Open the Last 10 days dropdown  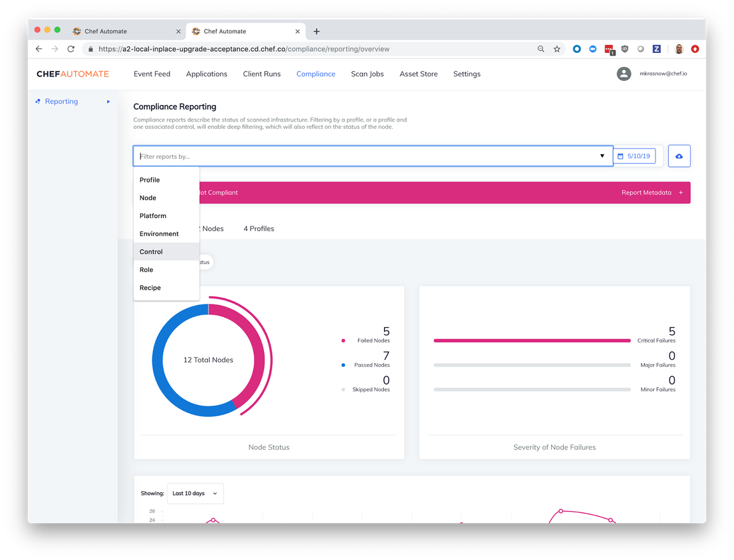pos(195,493)
